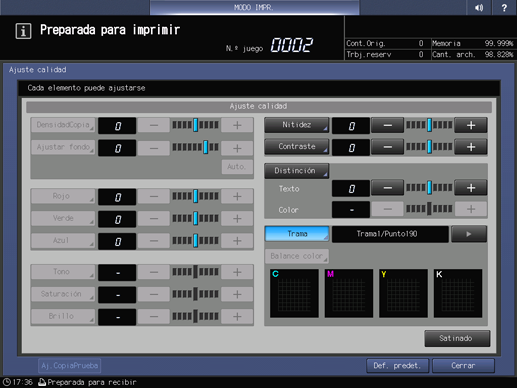Tap the speaker volume icon
Screen dimensions: 517x388
pos(479,7)
